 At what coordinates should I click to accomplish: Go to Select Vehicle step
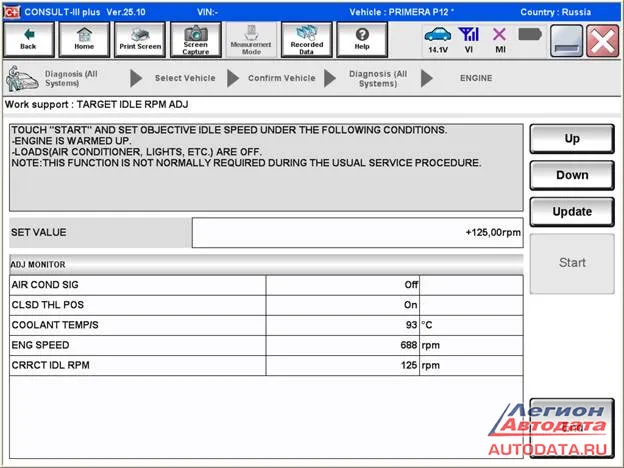(x=185, y=78)
